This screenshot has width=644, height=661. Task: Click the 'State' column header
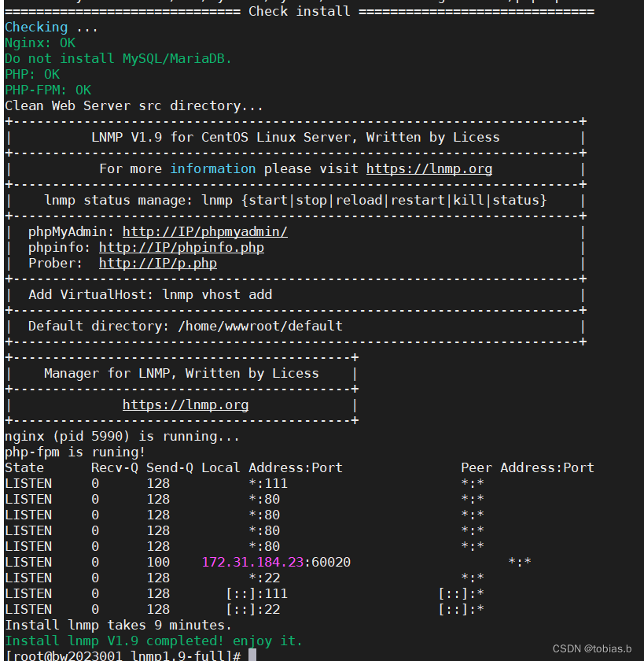coord(24,468)
